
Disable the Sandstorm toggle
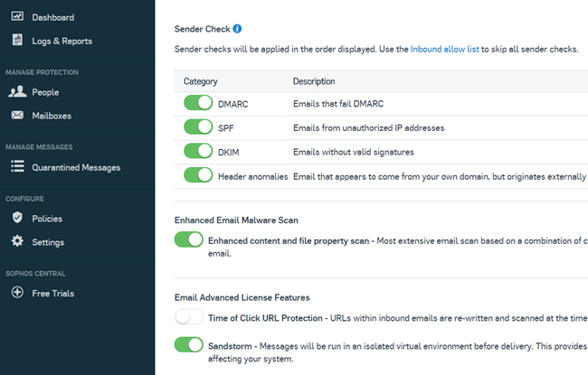[x=189, y=344]
